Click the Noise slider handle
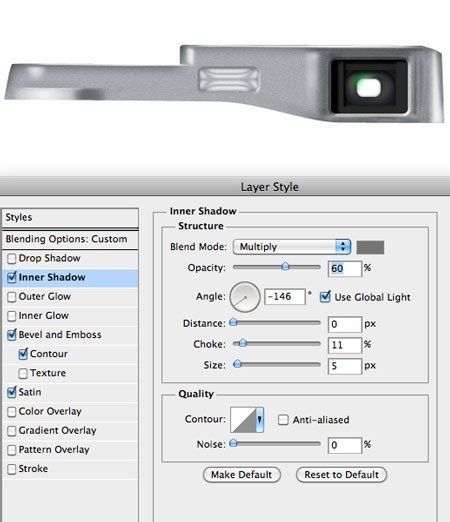Viewport: 450px width, 522px height. [234, 443]
